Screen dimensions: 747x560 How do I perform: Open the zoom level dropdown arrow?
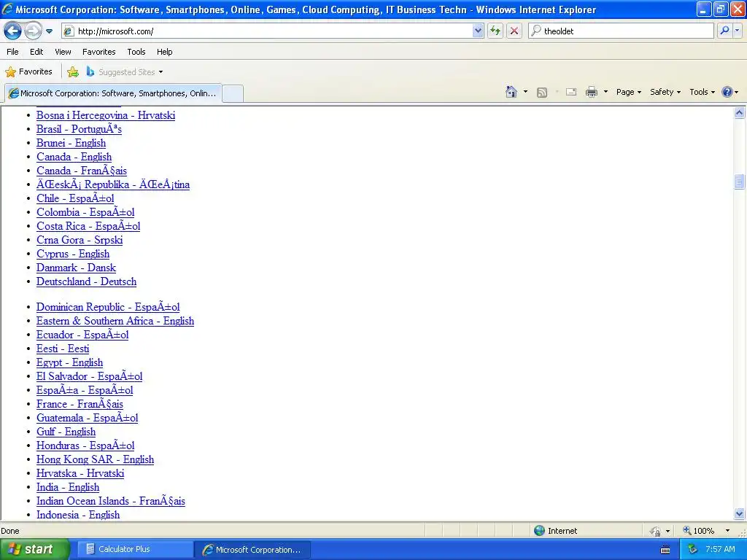[x=727, y=531]
